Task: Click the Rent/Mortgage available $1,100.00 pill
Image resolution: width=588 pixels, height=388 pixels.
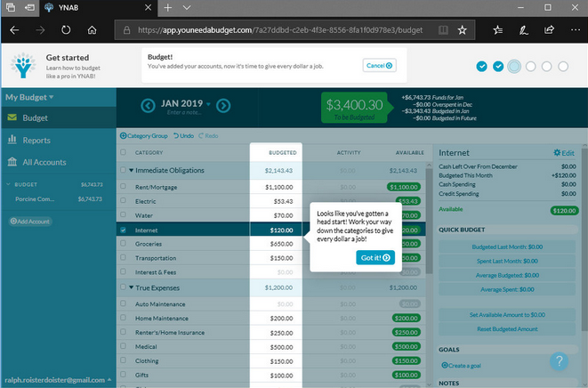Action: (x=404, y=187)
